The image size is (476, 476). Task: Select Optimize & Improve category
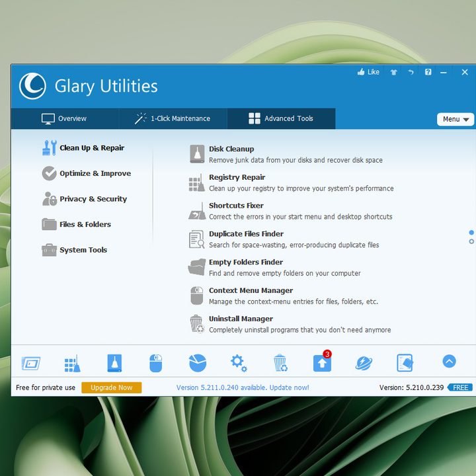[x=87, y=173]
